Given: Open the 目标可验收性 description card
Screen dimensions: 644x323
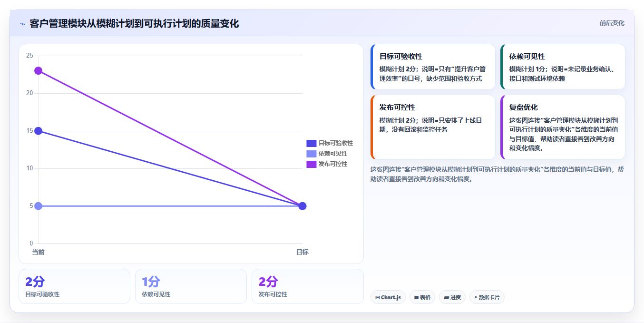Looking at the screenshot, I should pyautogui.click(x=433, y=67).
